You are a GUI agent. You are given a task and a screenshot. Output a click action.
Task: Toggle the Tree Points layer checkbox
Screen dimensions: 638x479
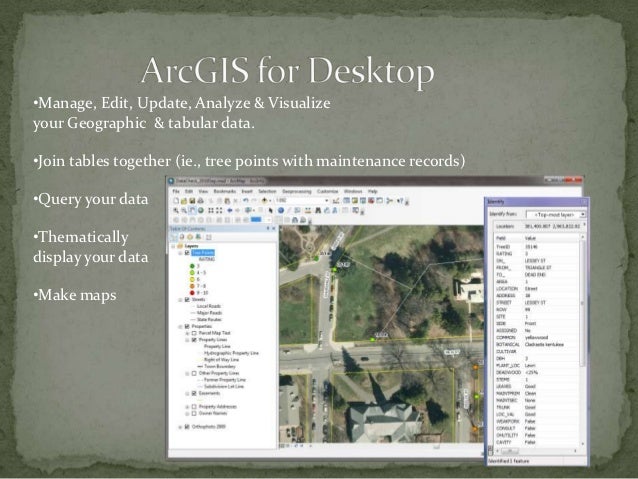[x=187, y=253]
